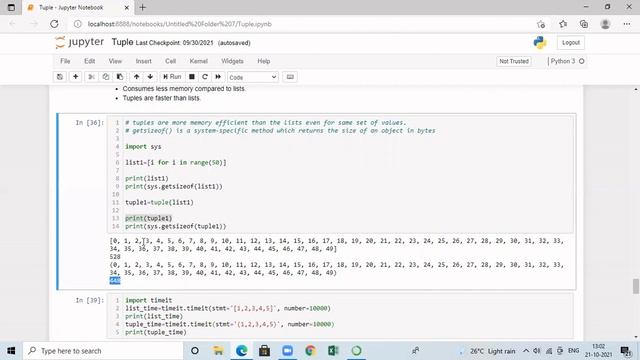Paste cells below icon

point(120,77)
